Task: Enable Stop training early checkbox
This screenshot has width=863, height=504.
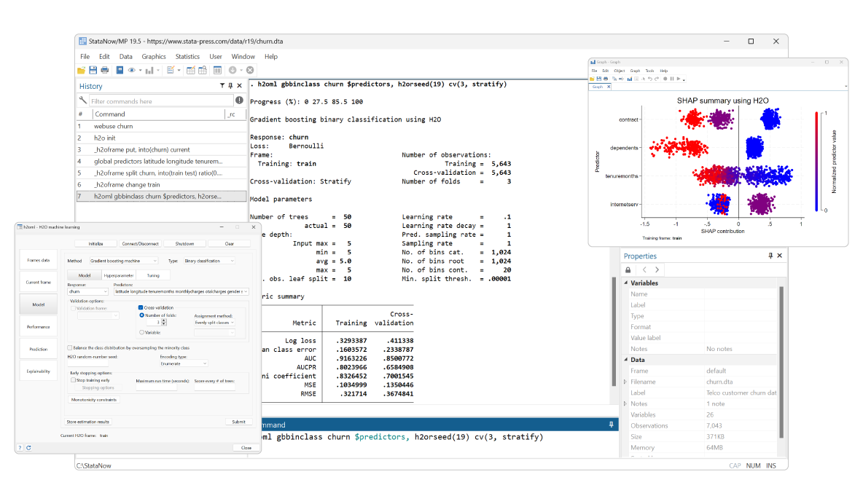Action: click(73, 380)
